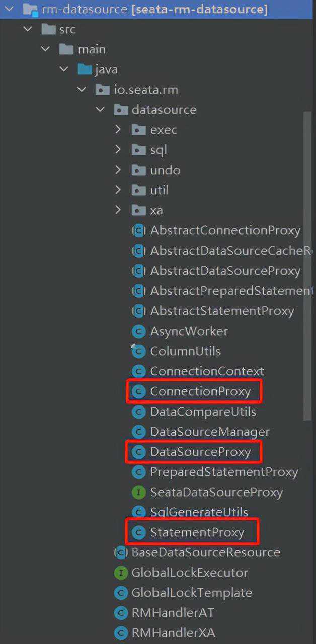Click the SeataDataSourceProxy interface icon
316x644 pixels.
[138, 492]
